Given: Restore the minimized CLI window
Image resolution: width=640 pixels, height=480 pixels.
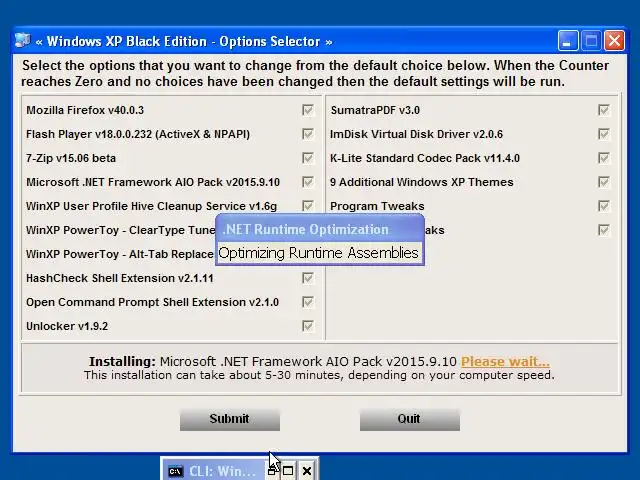Looking at the screenshot, I should tap(271, 471).
